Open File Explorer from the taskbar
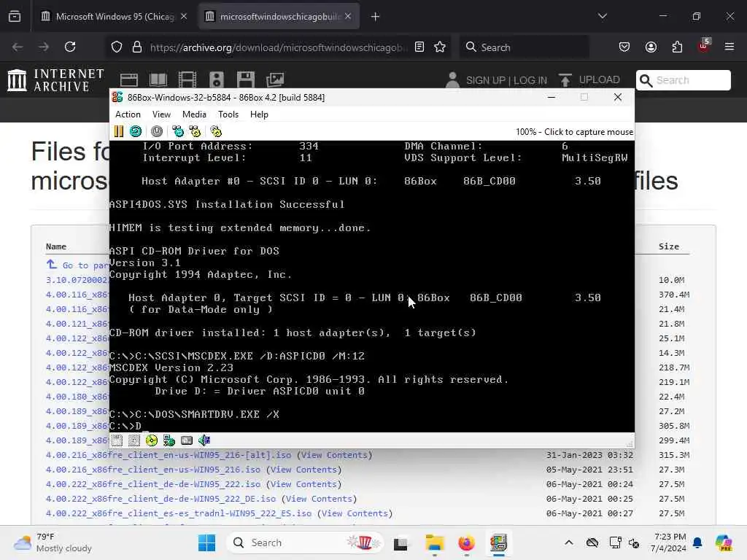Screen dimensions: 747x560 point(435,542)
